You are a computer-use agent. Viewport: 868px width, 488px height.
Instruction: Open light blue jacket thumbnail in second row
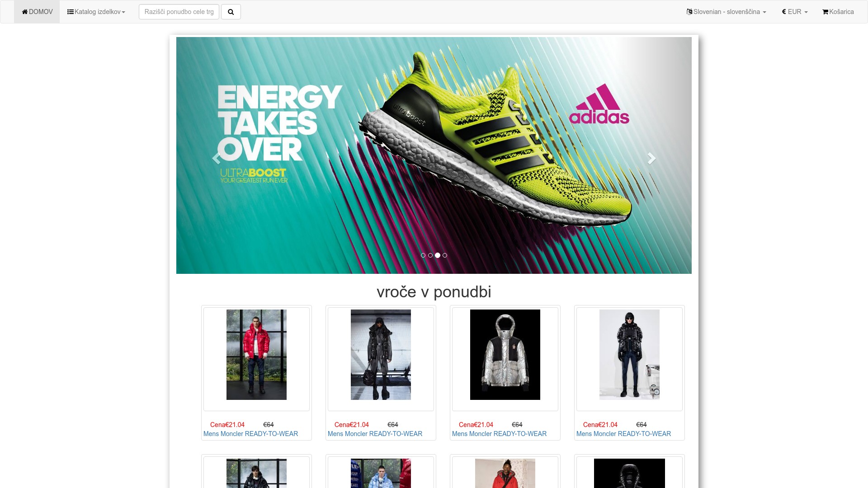point(381,473)
